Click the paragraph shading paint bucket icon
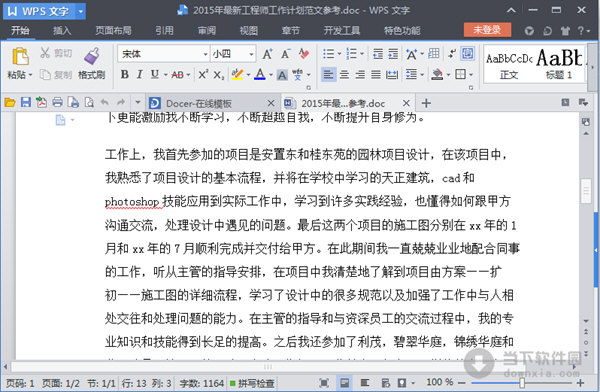 pyautogui.click(x=437, y=74)
